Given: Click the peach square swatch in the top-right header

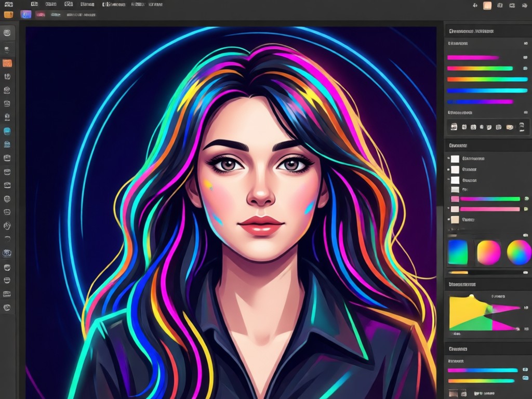Looking at the screenshot, I should point(487,5).
